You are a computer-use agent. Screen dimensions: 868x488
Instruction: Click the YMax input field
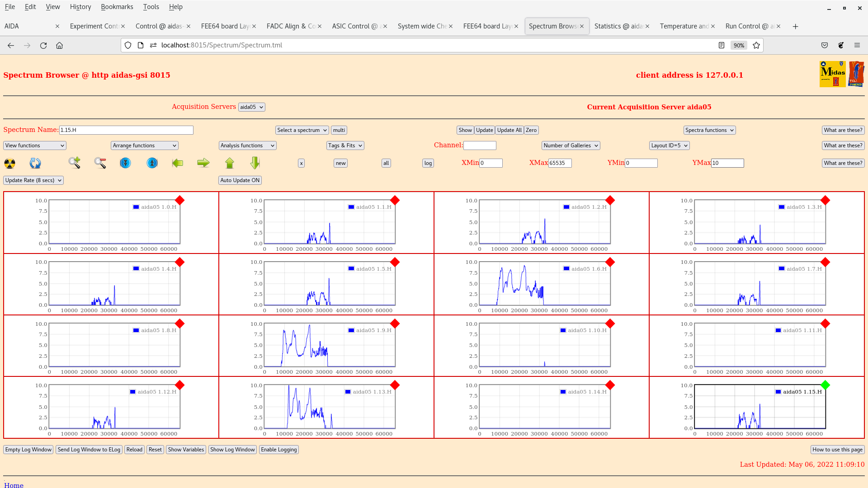727,163
